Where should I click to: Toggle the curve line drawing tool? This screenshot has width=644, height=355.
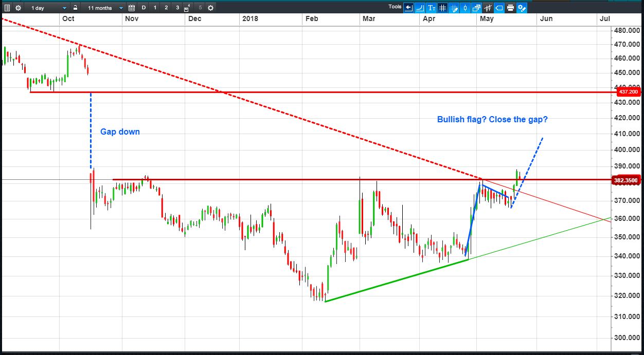point(420,8)
